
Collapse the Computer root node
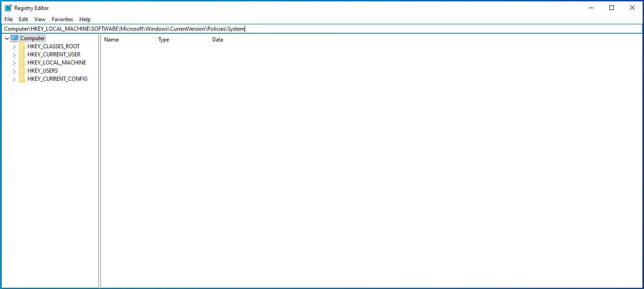point(7,38)
